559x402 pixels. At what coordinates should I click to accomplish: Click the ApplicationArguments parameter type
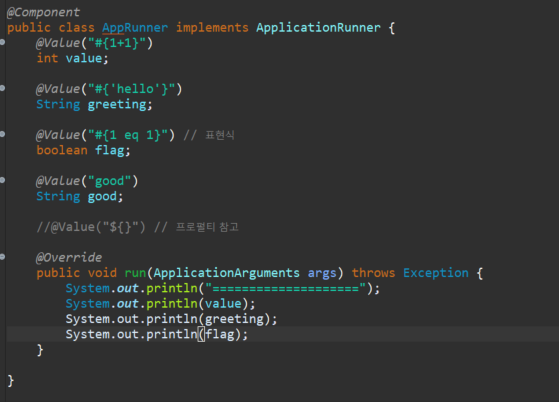[226, 273]
